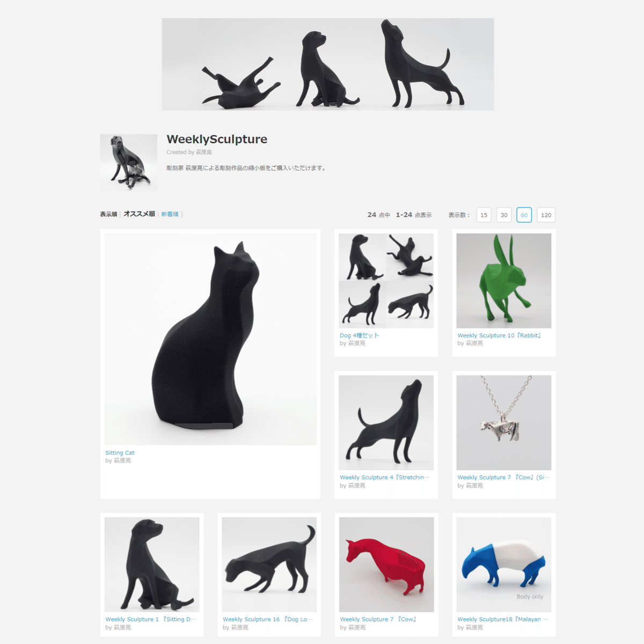
Task: Sort by newest (新着順)
Action: [170, 214]
